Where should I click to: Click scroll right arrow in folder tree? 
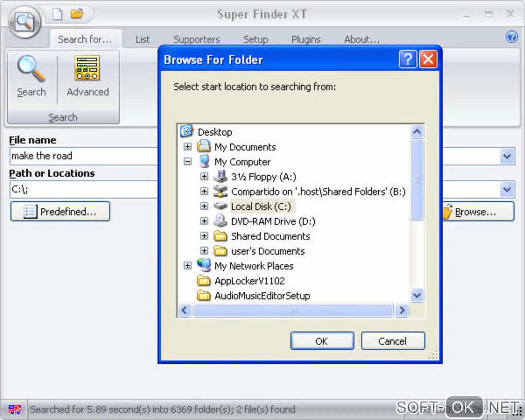click(x=401, y=310)
